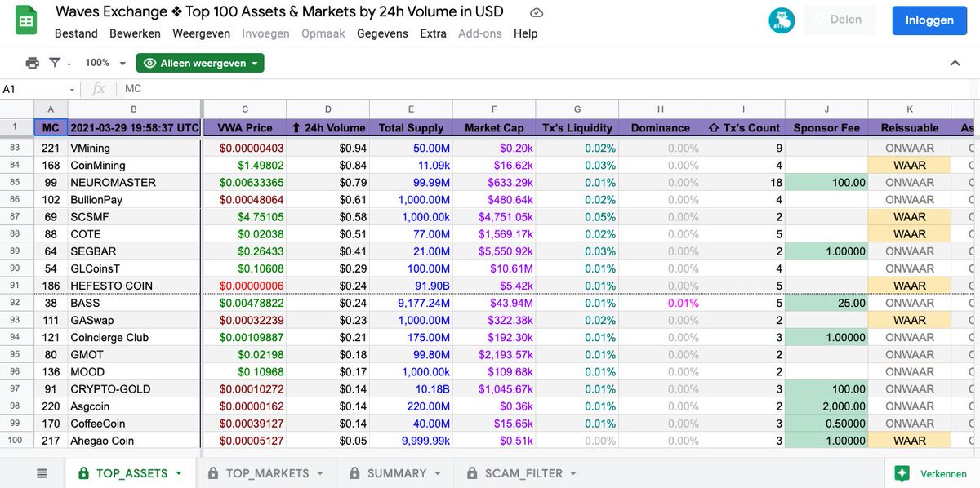Click the cloud save status icon
This screenshot has width=980, height=488.
537,12
